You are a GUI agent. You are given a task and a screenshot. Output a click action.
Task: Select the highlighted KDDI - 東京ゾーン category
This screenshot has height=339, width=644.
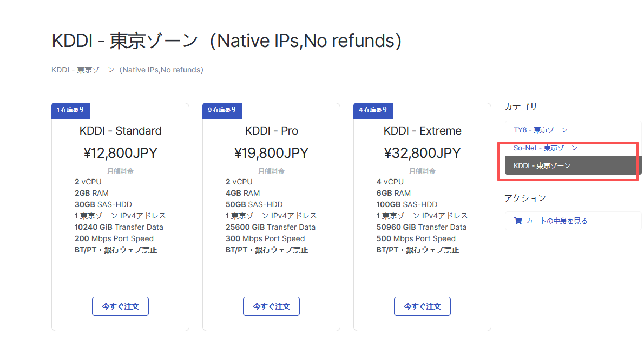(x=543, y=165)
